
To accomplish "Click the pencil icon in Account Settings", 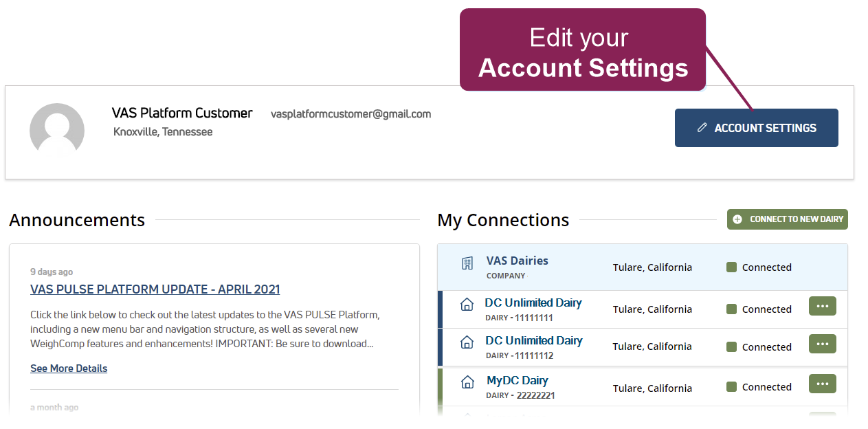I will click(702, 128).
